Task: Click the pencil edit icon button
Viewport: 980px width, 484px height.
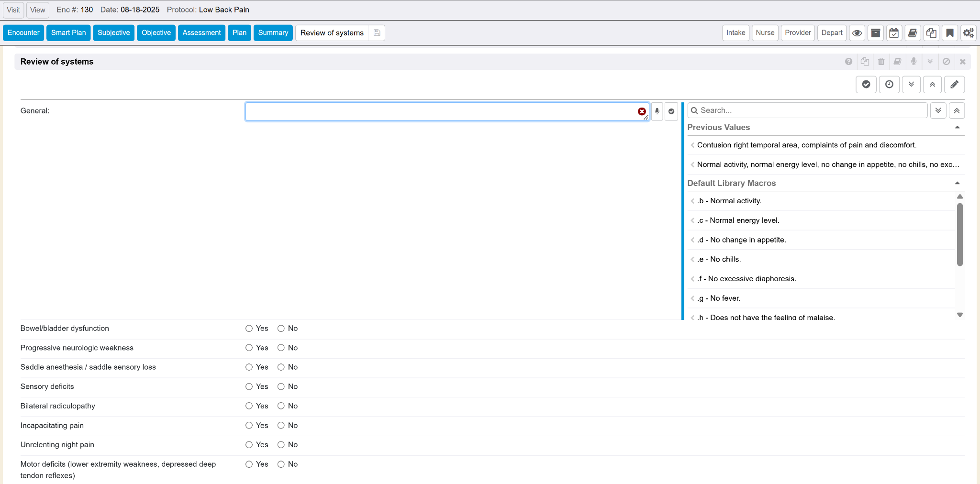Action: (954, 85)
